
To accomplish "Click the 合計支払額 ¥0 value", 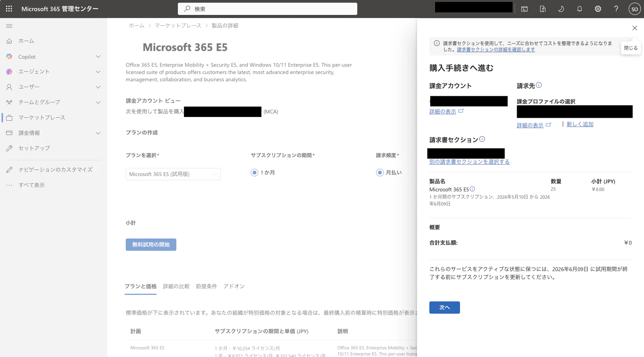I will click(x=628, y=243).
